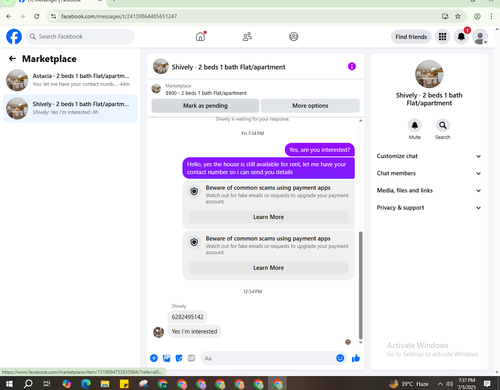
Task: Click the purple conversation info icon
Action: click(x=352, y=66)
